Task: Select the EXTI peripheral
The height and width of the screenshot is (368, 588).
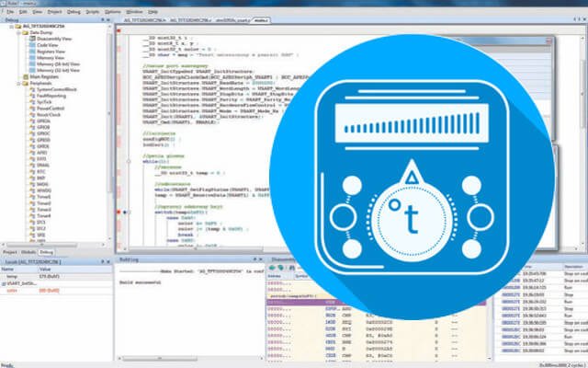Action: click(41, 159)
